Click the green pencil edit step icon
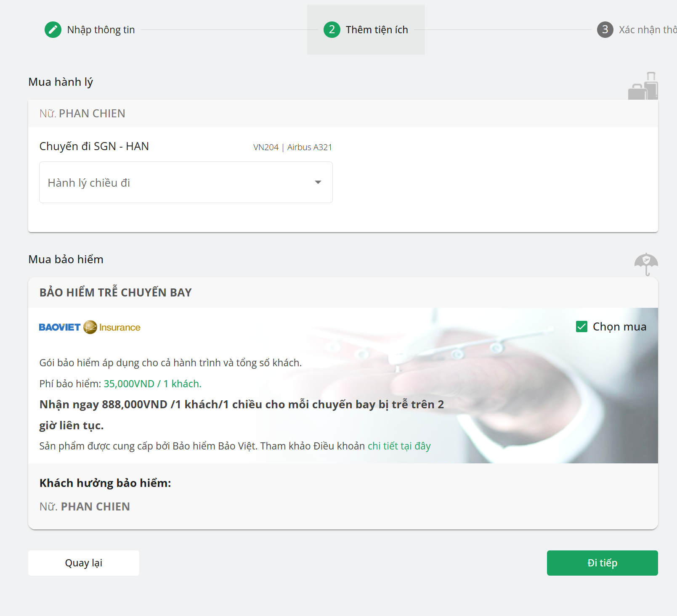 point(53,30)
